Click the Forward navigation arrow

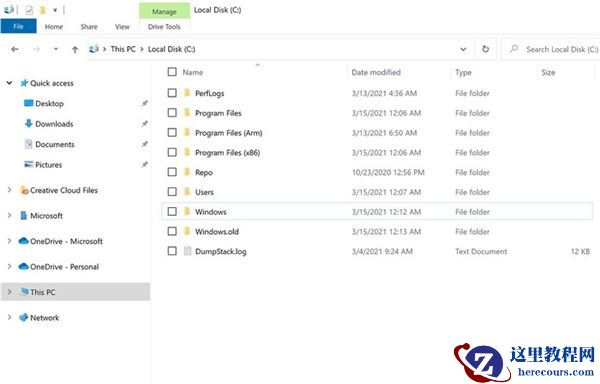point(36,49)
